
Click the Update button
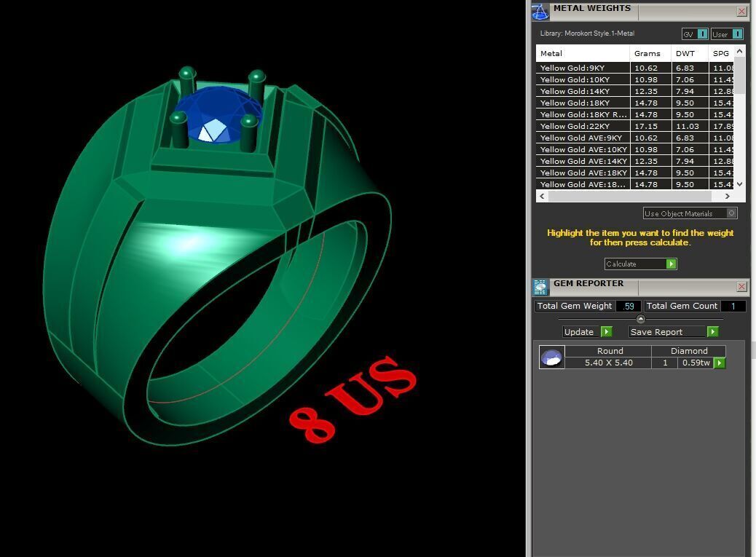pyautogui.click(x=581, y=332)
